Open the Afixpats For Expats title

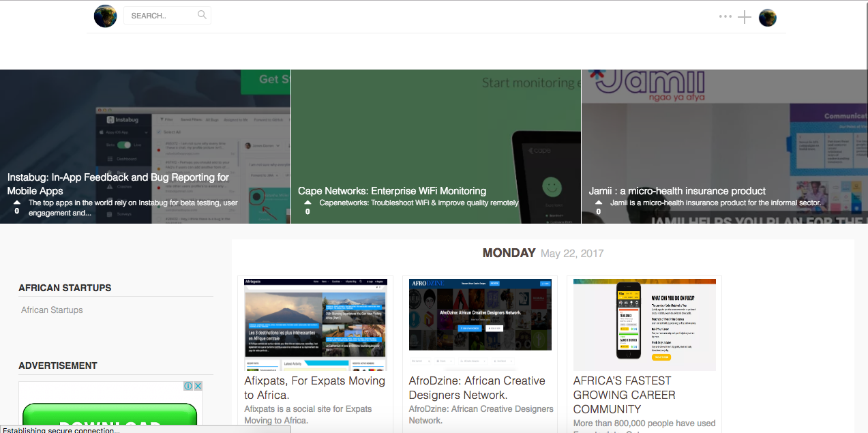click(315, 388)
